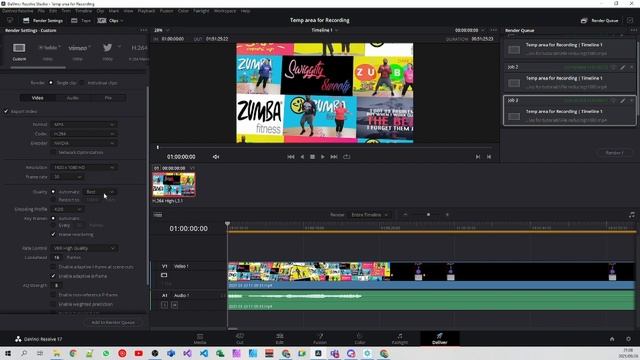Click Add to Render Queue button
This screenshot has width=640, height=360.
pos(113,322)
